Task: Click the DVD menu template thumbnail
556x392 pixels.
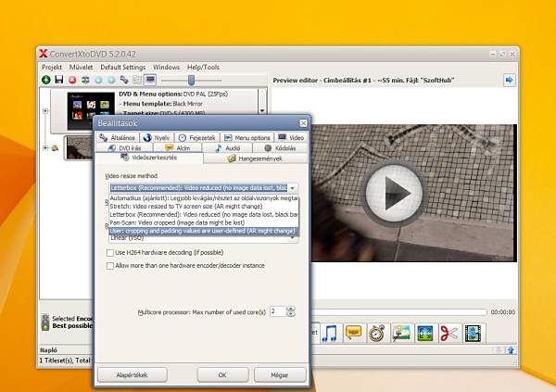Action: pyautogui.click(x=91, y=111)
